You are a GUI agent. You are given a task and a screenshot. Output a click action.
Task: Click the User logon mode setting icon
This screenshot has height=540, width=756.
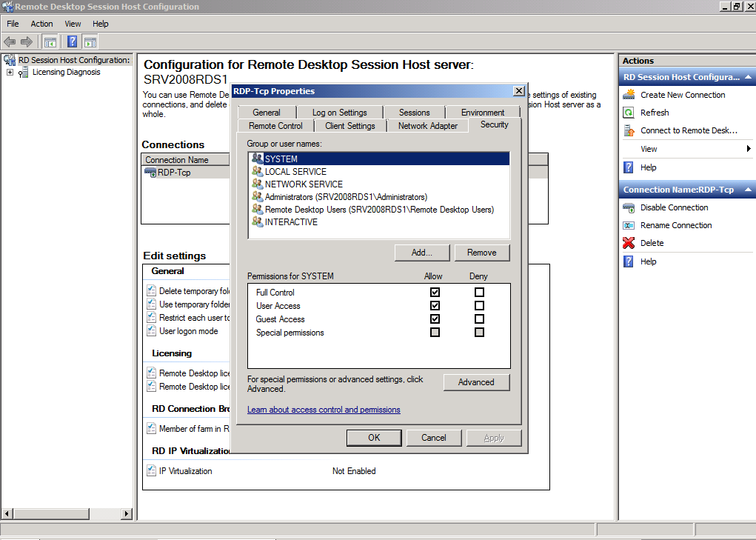click(x=151, y=331)
